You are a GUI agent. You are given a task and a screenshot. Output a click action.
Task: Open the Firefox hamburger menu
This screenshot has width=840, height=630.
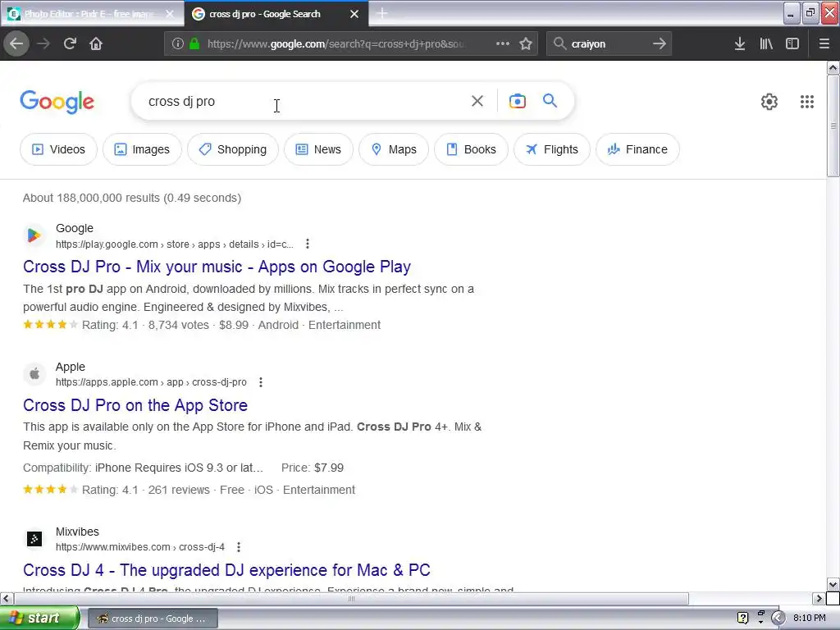(824, 43)
